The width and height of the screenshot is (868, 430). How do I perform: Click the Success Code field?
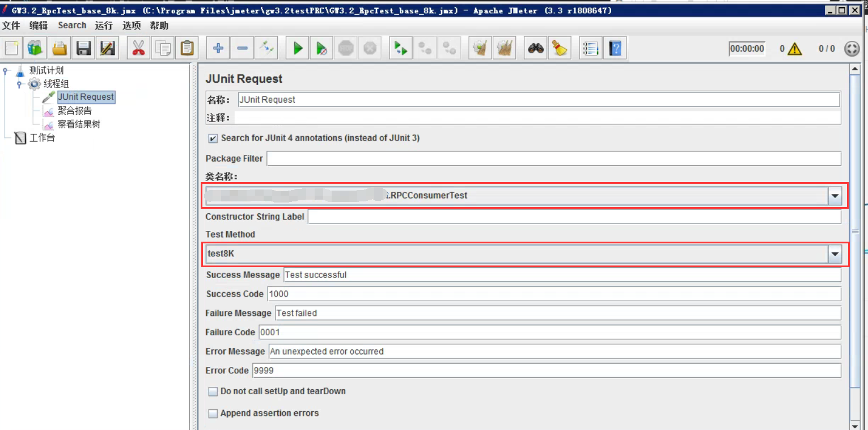554,294
